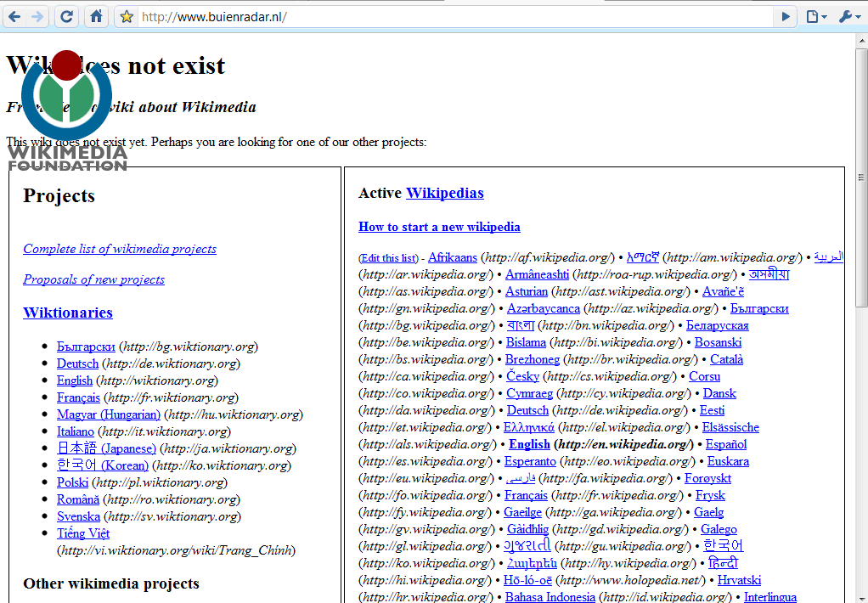The height and width of the screenshot is (603, 868).
Task: Open the Ελληνικά Wikipedia link
Action: tap(528, 427)
